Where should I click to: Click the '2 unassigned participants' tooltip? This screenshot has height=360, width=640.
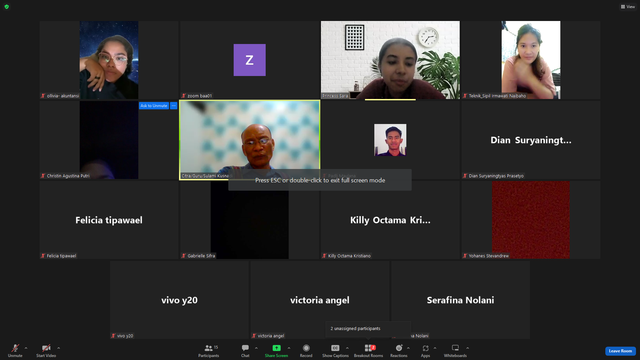pos(368,329)
